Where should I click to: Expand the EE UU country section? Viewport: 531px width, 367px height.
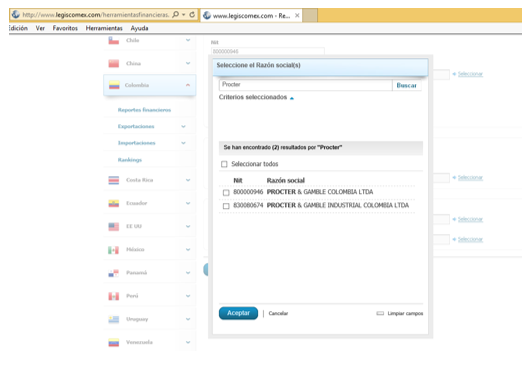(x=188, y=226)
